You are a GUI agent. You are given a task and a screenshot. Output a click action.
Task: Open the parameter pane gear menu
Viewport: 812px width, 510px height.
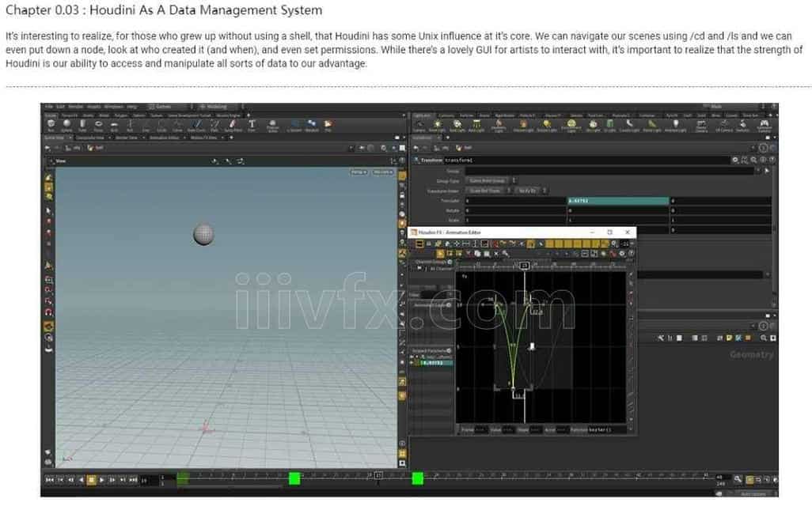click(735, 161)
